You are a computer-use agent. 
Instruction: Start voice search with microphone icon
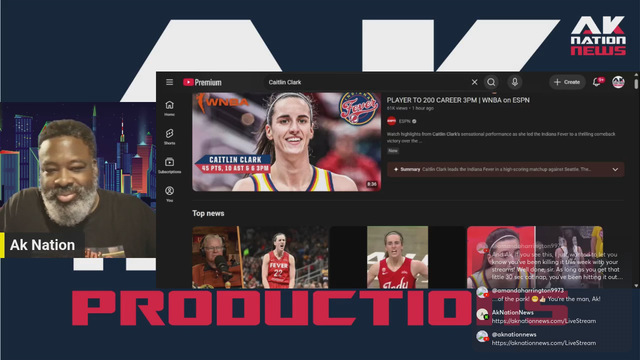[515, 82]
